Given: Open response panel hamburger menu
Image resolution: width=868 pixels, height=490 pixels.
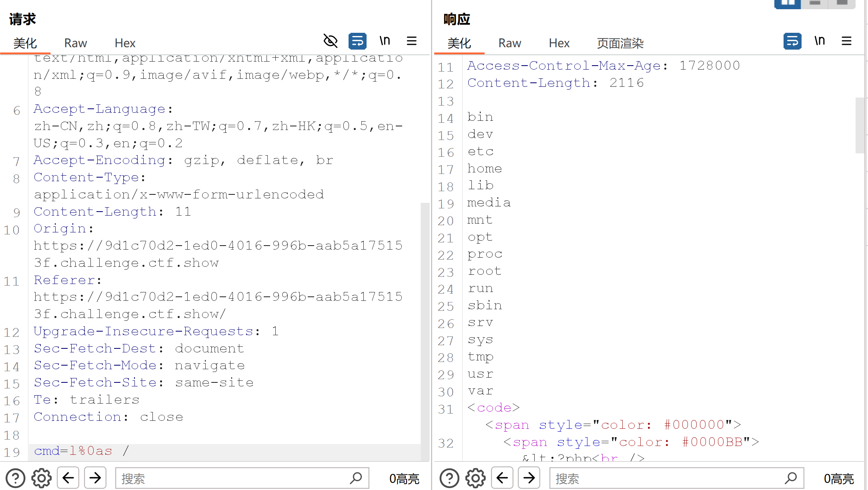Looking at the screenshot, I should tap(846, 41).
